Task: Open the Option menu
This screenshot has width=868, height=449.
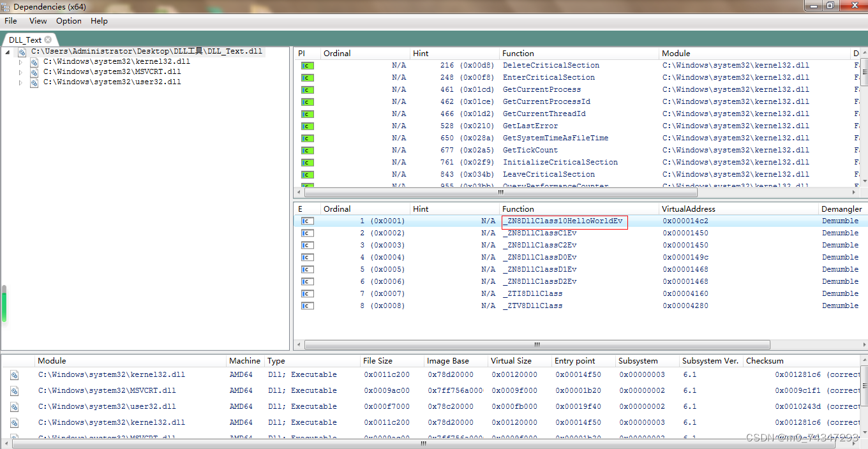Action: tap(69, 21)
